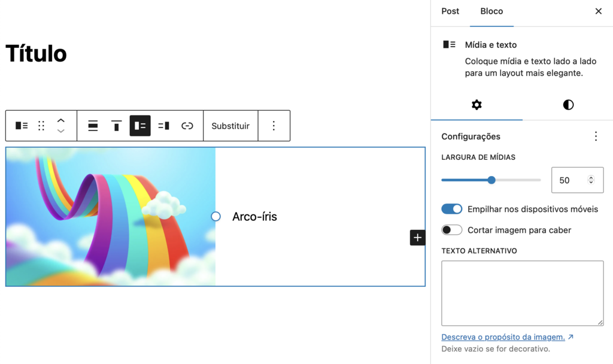Open the Descreva o propósito da imagem link
This screenshot has width=613, height=364.
(x=503, y=336)
